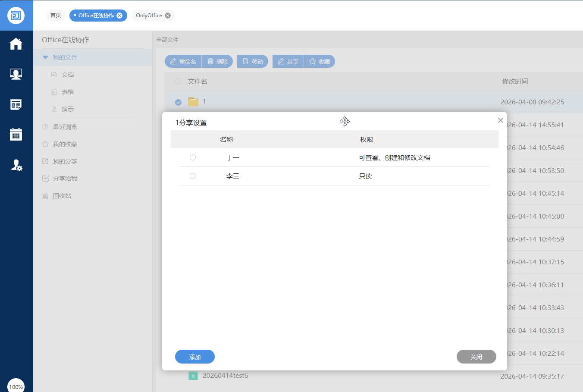Screen dimensions: 583x392
Task: Open the file 20260414test6
Action: (225, 376)
